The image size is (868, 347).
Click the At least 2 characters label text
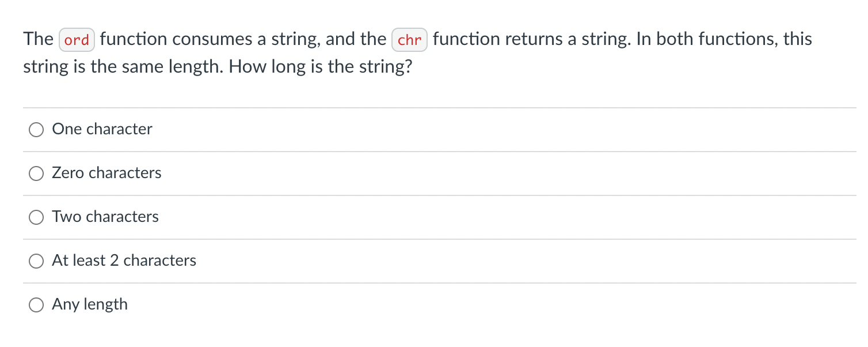click(124, 261)
